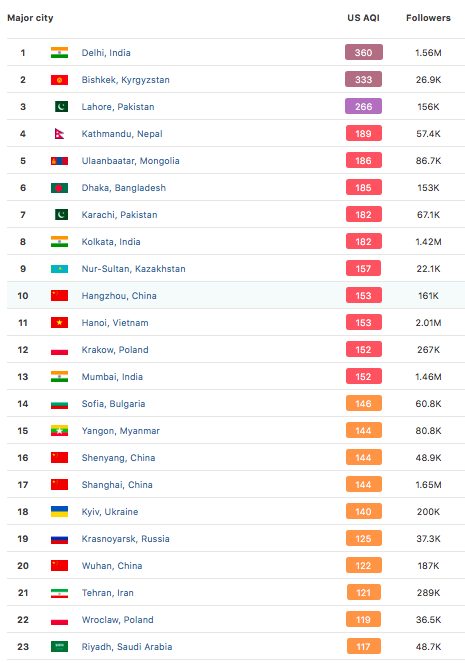
Task: Click the Kyrgyzstan flag icon
Action: coord(59,80)
